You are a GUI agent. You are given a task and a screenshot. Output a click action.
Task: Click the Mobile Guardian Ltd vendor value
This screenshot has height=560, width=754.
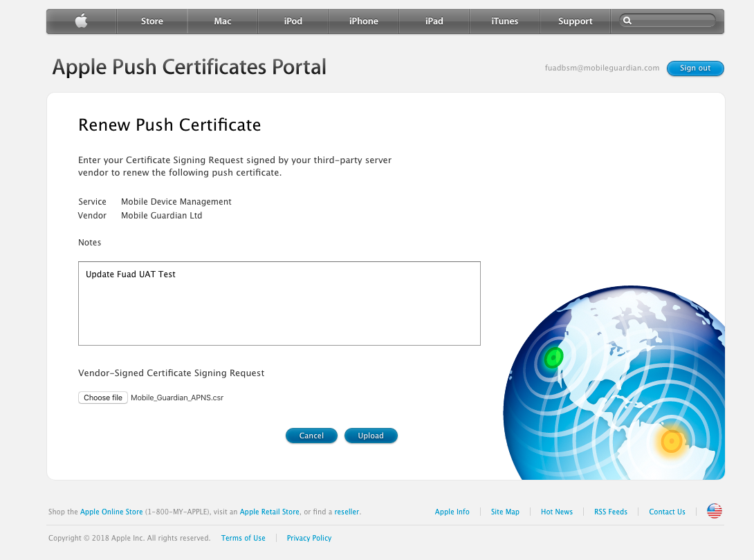[162, 215]
